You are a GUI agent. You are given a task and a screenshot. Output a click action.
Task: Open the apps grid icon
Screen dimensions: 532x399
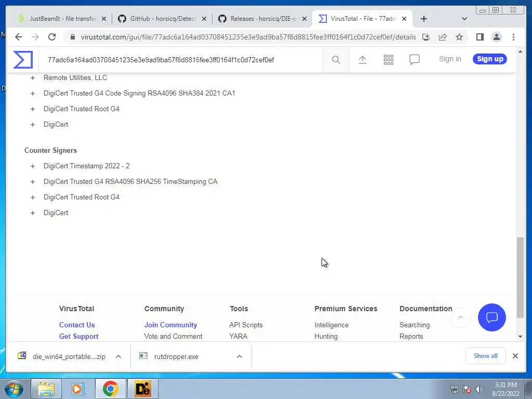point(389,60)
